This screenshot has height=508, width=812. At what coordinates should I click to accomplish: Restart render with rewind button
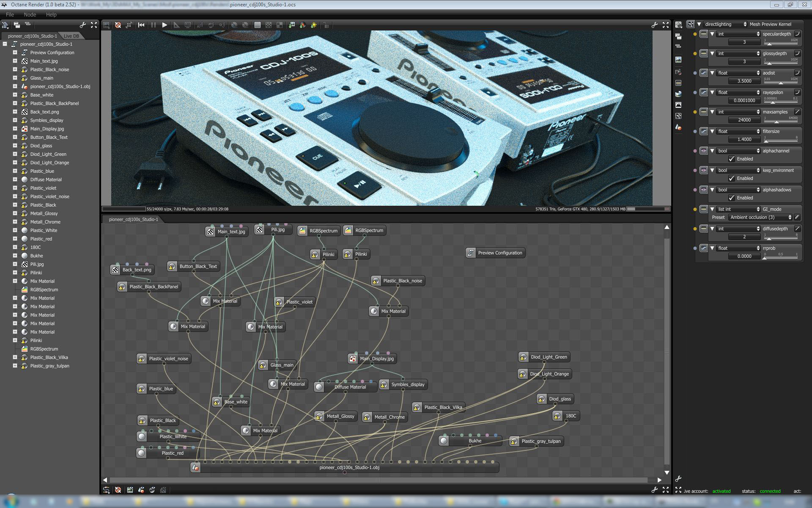pos(141,25)
